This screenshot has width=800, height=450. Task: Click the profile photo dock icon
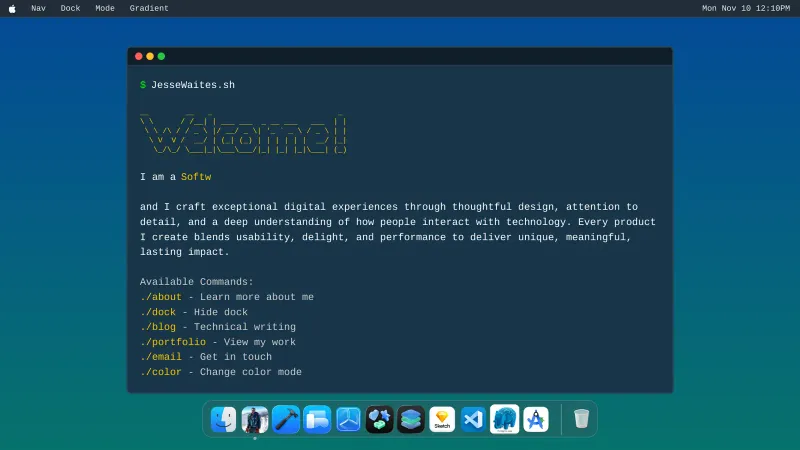point(255,419)
